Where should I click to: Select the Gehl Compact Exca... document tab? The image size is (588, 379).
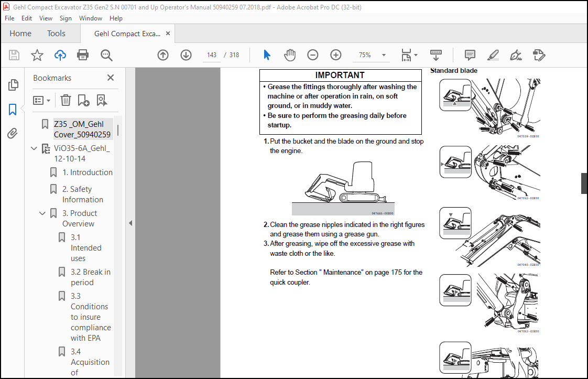click(127, 34)
